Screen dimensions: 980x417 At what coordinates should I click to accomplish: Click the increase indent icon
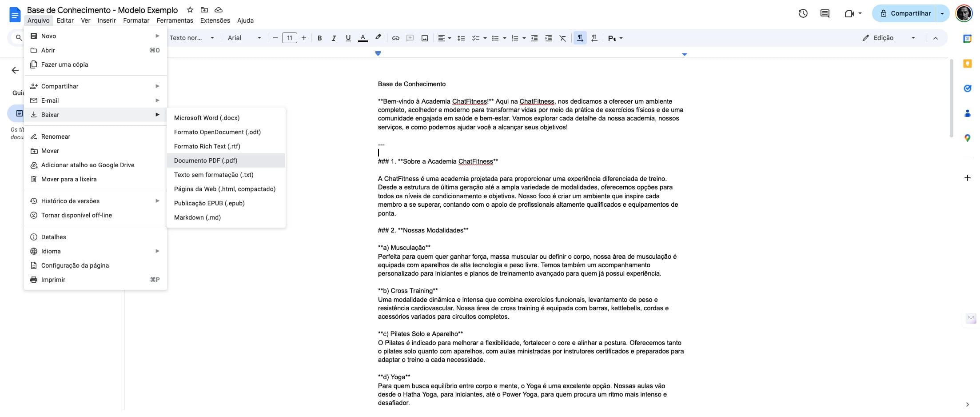pyautogui.click(x=549, y=38)
